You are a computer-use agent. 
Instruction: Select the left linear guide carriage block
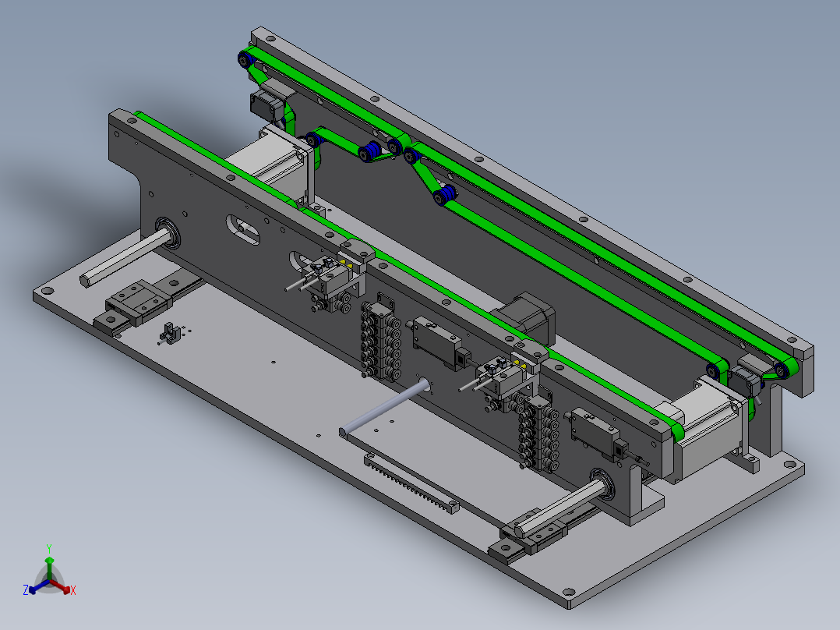pos(139,301)
